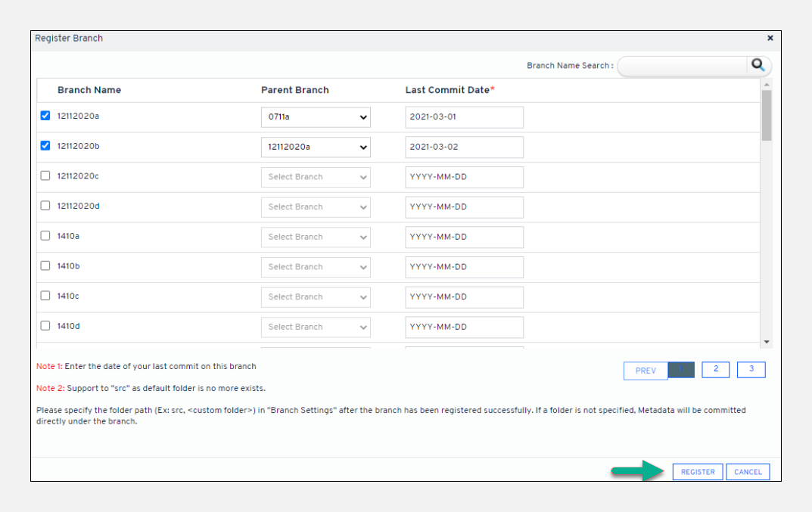Jump to page 3 of branches
This screenshot has height=512, width=812.
tap(751, 369)
